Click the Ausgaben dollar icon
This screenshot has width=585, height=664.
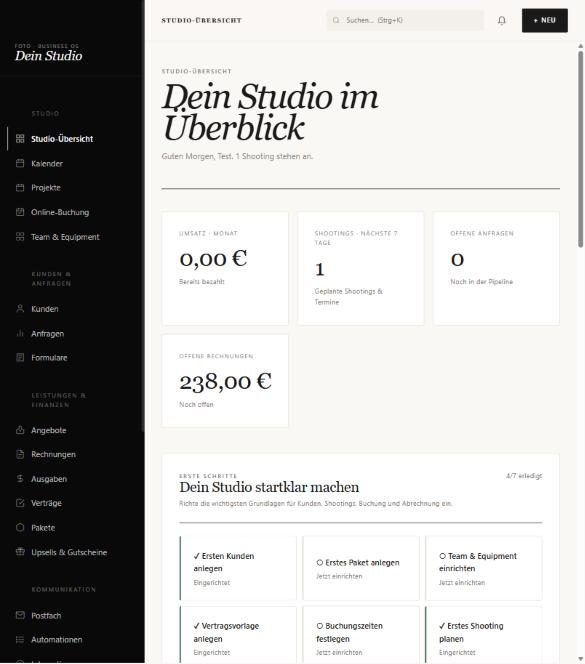tap(20, 479)
